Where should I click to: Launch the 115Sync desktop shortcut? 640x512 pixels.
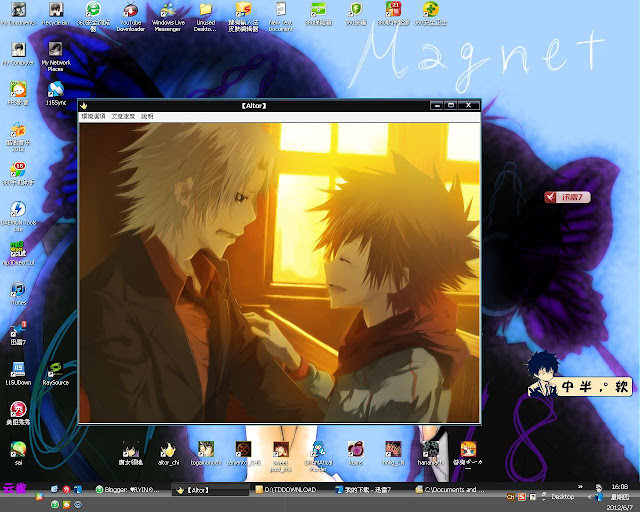[56, 93]
